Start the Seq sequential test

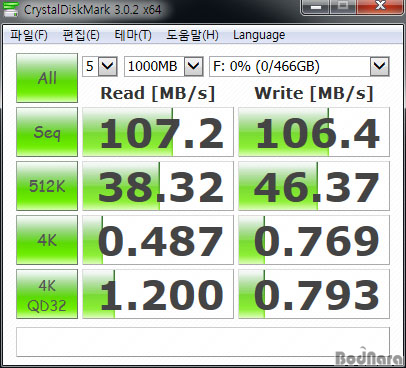(x=47, y=132)
